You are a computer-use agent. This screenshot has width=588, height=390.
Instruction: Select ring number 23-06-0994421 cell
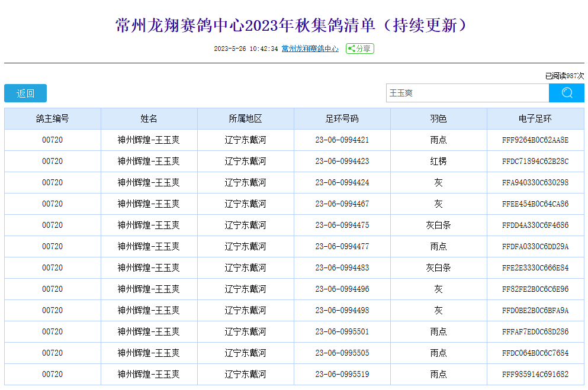342,140
